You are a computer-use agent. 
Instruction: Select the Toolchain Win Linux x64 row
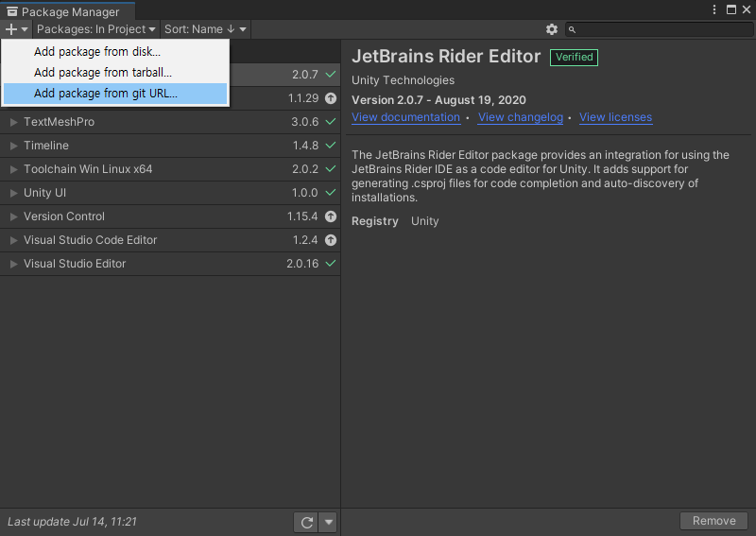pos(170,169)
